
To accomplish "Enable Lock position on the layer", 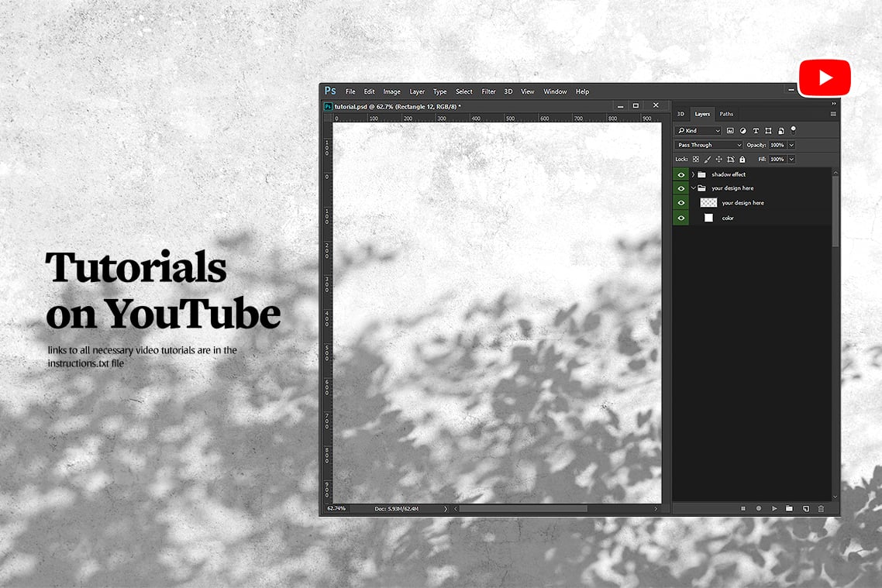I will 719,160.
